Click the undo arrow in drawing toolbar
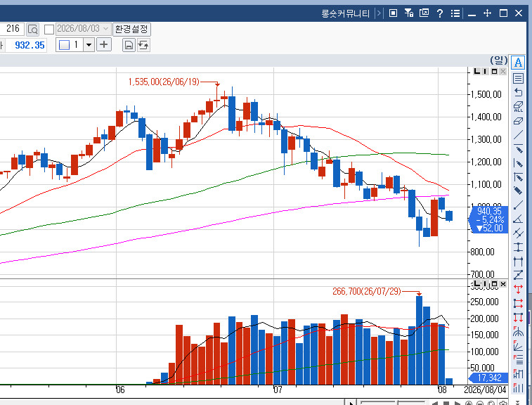Viewport: 532px width, 405px height. coord(518,92)
